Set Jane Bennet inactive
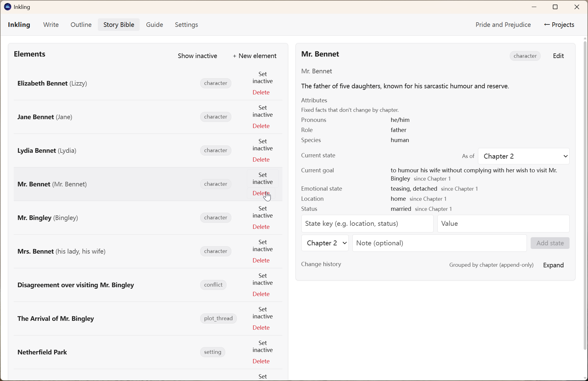588x381 pixels. click(x=263, y=111)
